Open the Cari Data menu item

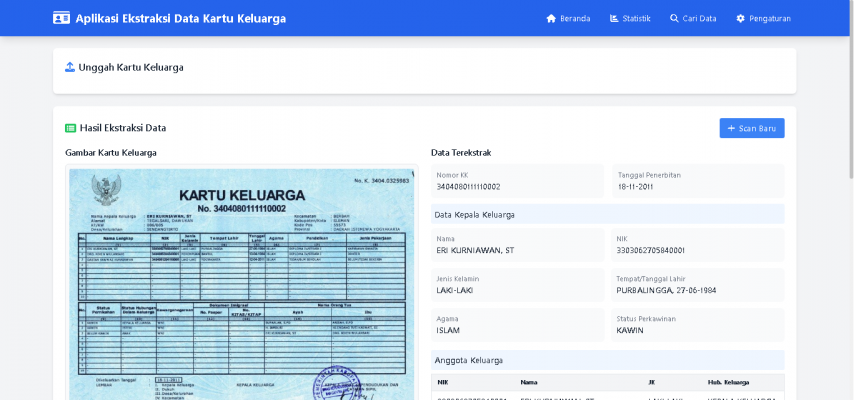693,19
